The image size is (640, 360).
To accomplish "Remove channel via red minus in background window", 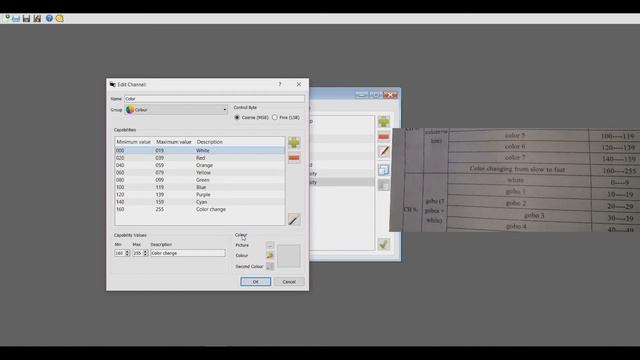I will tap(383, 136).
